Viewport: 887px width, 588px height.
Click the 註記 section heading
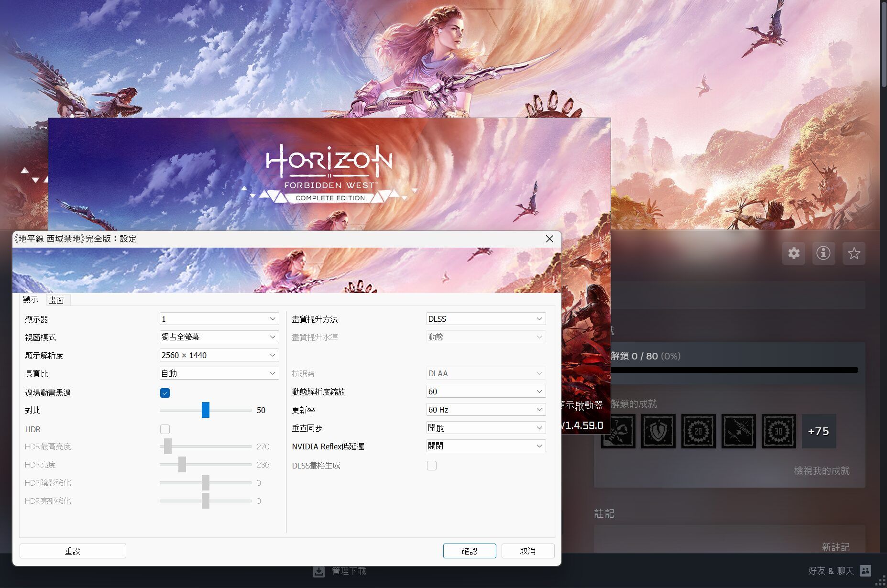click(604, 513)
